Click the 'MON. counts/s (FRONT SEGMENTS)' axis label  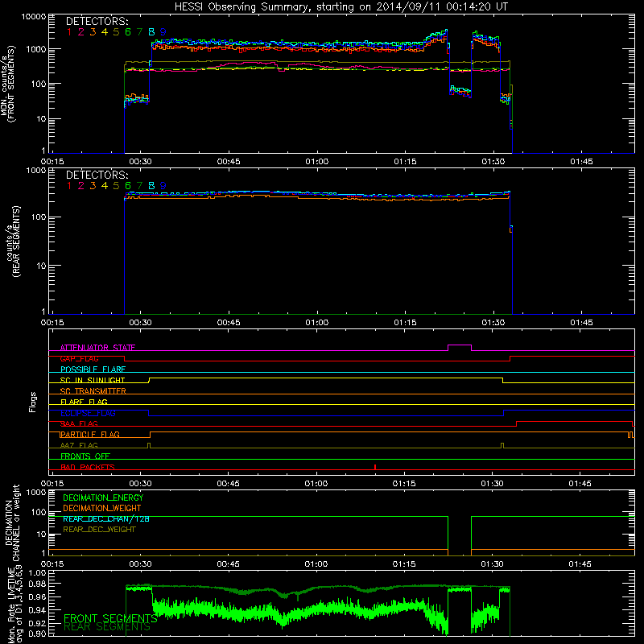(x=7, y=85)
